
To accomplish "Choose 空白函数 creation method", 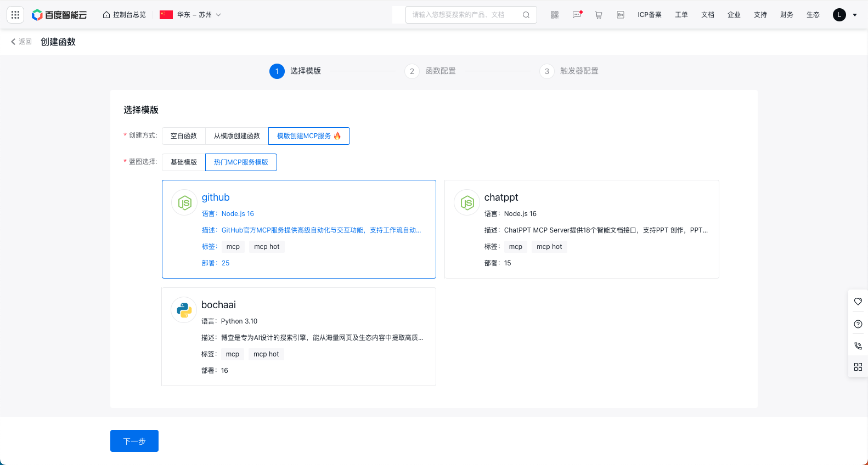I will [x=184, y=136].
